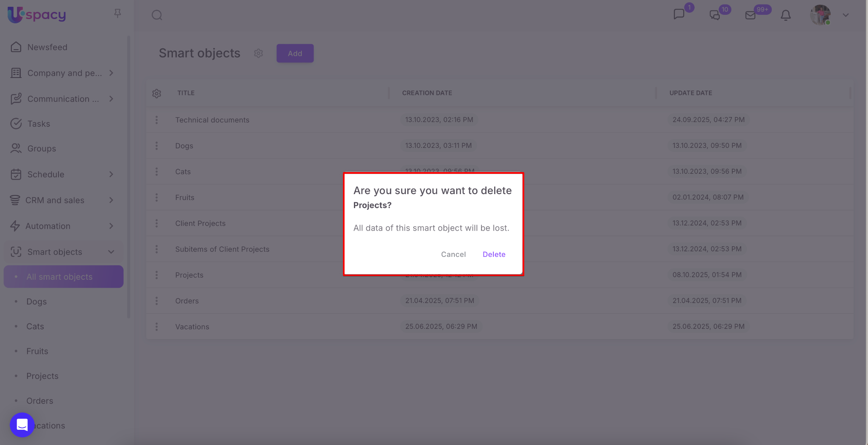Open the group chats icon
The image size is (868, 445).
(x=715, y=15)
